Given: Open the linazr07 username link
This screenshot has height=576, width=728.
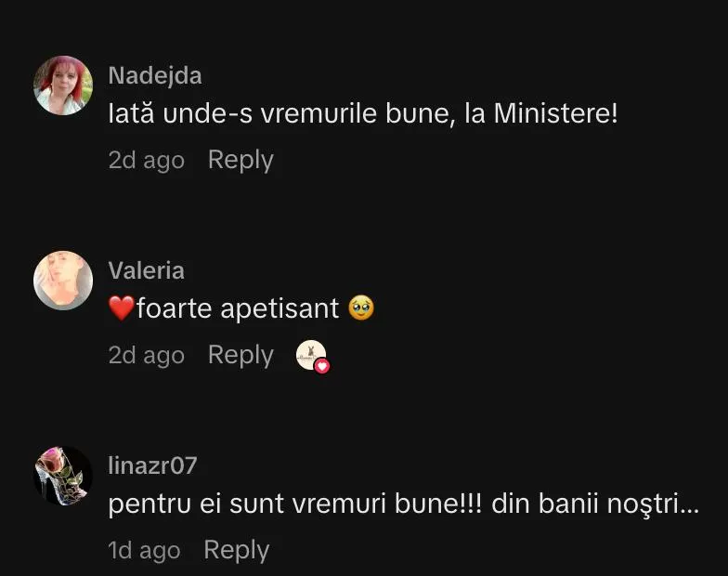Looking at the screenshot, I should (153, 465).
